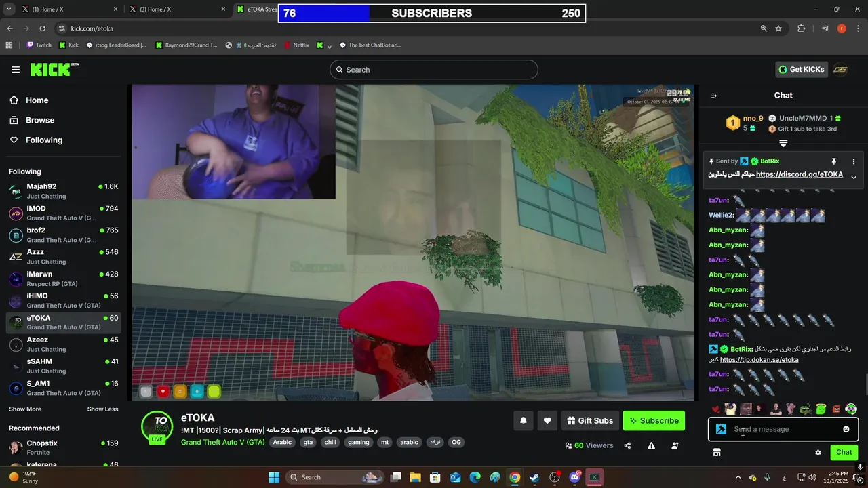Unpin the BotRix pinned message with the pin icon
868x488 pixels.
point(834,161)
